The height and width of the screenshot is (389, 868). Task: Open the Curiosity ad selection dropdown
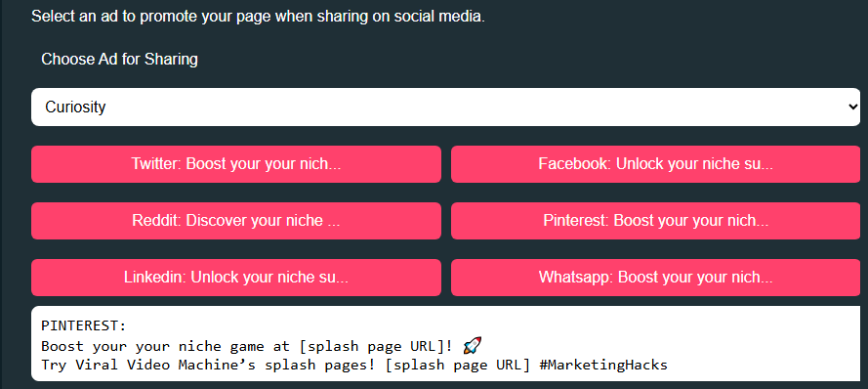[445, 107]
